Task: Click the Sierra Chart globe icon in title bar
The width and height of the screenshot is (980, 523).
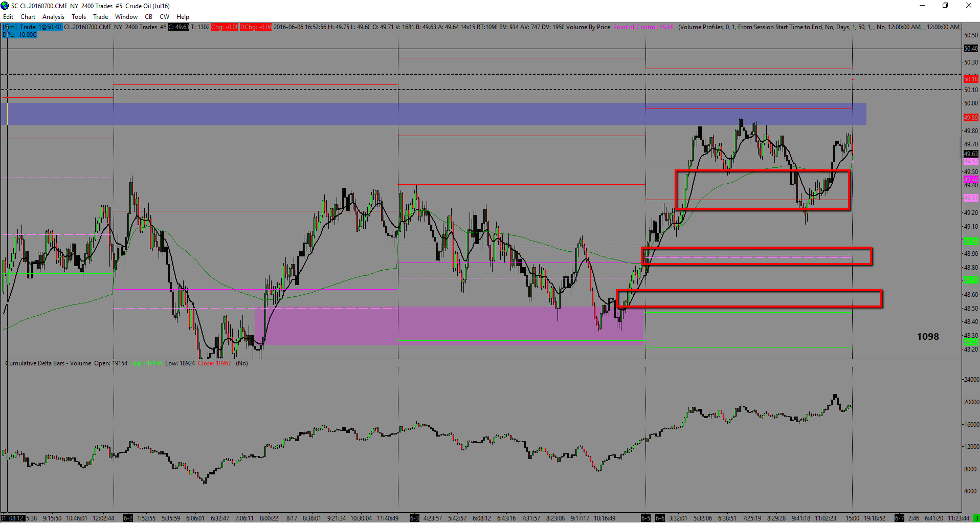Action: click(5, 6)
